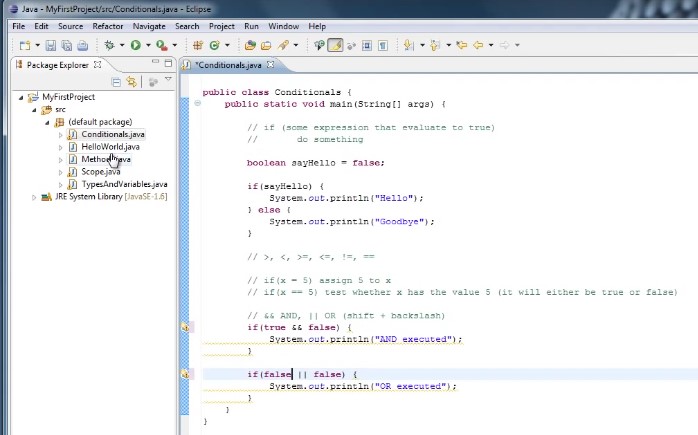Expand the JRE System Library node
Viewport: 698px width, 435px height.
[34, 197]
